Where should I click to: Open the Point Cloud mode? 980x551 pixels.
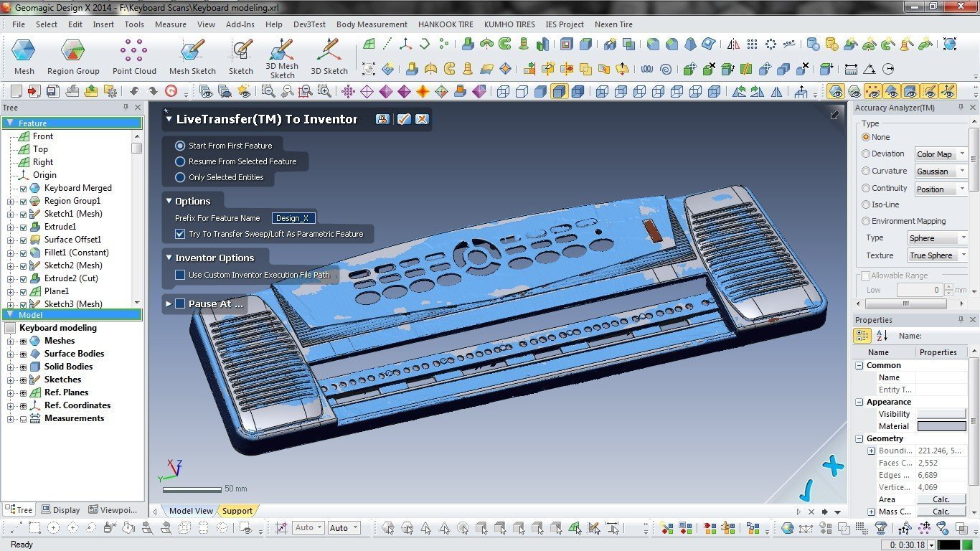point(134,57)
